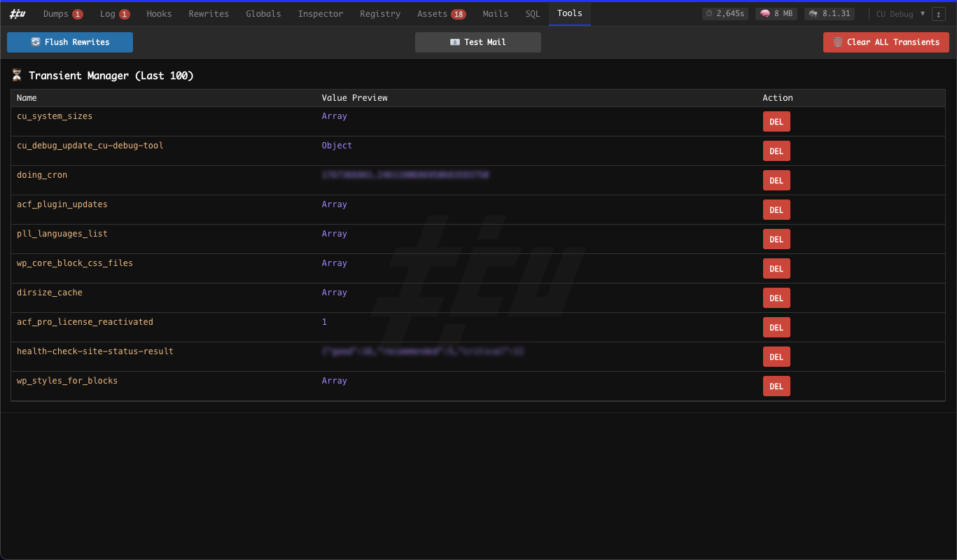Click the red badge next to Dumps
Screen dimensions: 957x560
click(x=78, y=13)
